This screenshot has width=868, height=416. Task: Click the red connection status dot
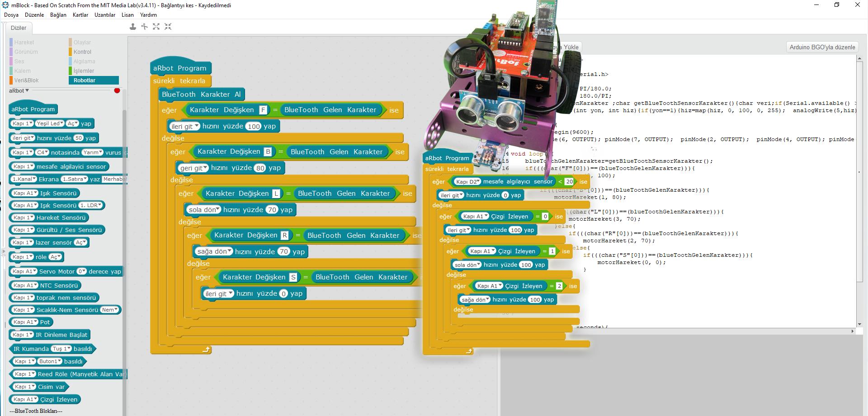117,90
